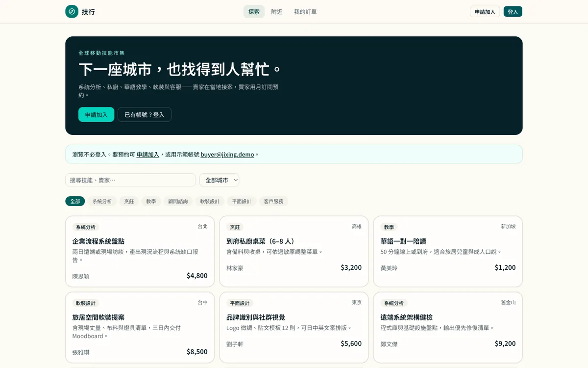Select the 全部 filter chip
The image size is (588, 368).
(x=75, y=201)
